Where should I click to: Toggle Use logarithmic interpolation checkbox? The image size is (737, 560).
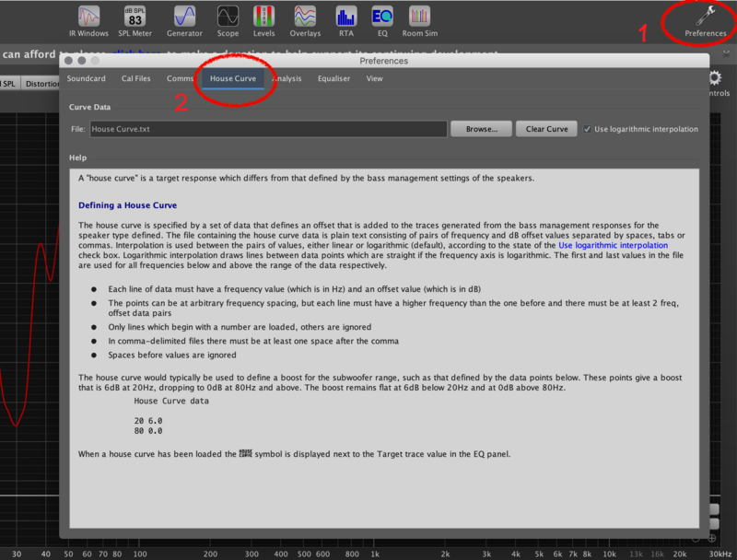tap(588, 129)
